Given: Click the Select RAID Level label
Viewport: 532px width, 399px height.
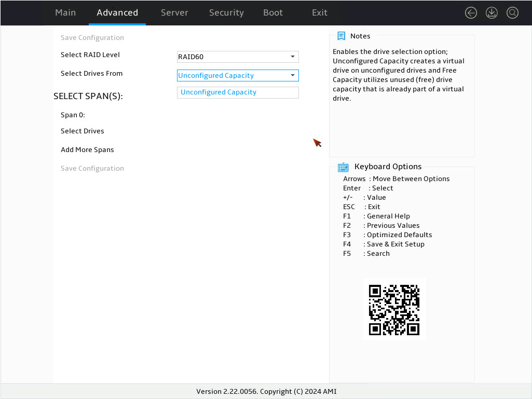Looking at the screenshot, I should pos(90,54).
